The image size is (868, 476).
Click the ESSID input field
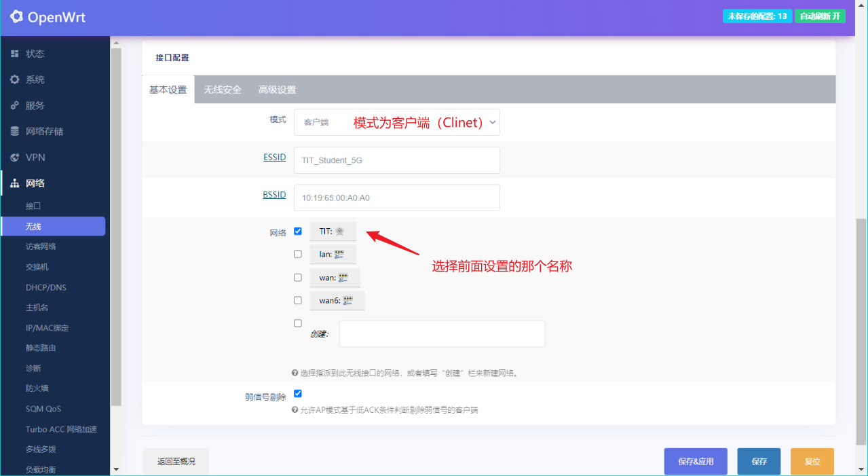(x=397, y=160)
